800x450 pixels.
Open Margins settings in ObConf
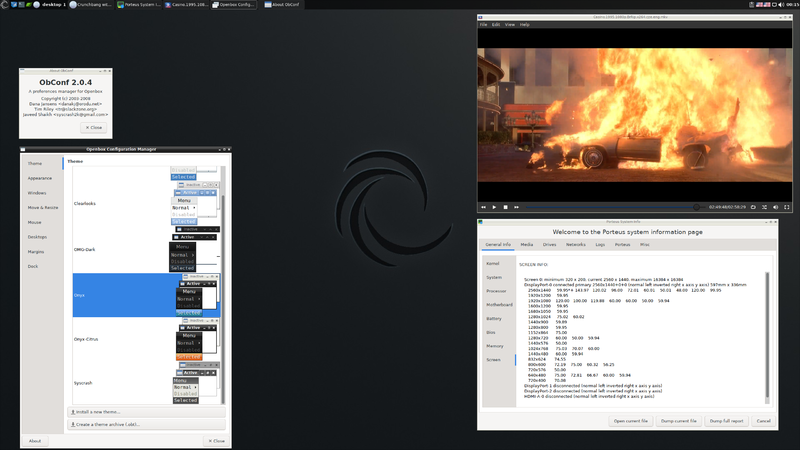36,252
